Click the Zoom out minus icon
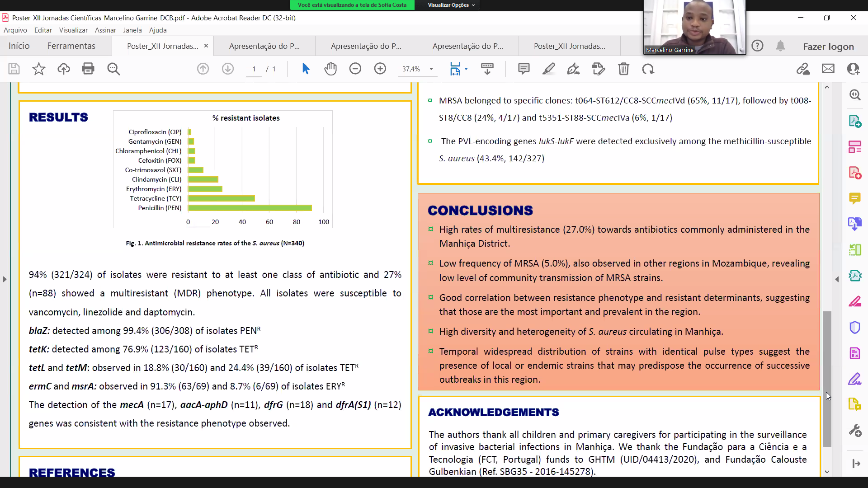868x488 pixels. tap(355, 69)
